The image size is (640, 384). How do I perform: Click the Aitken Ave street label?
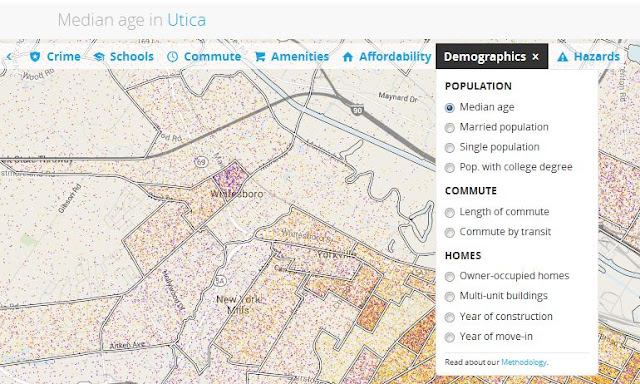127,346
